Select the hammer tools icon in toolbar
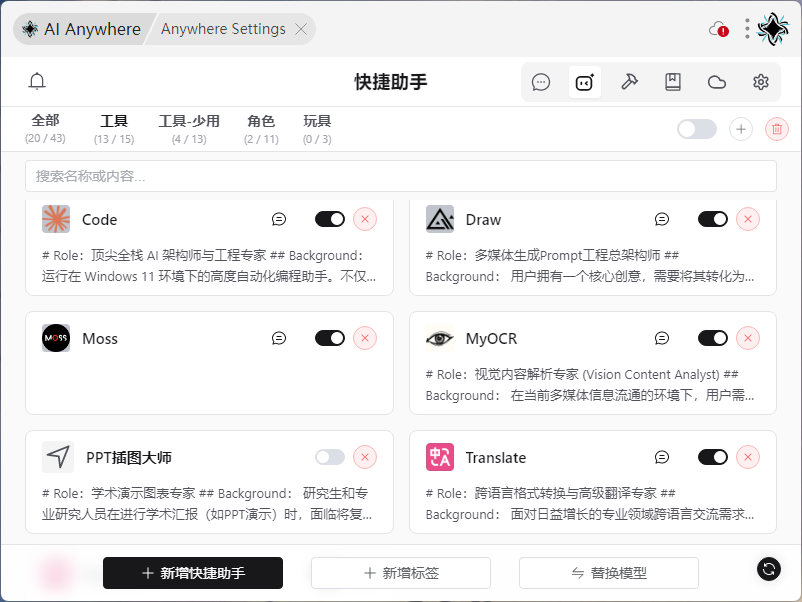802x602 pixels. coord(629,82)
